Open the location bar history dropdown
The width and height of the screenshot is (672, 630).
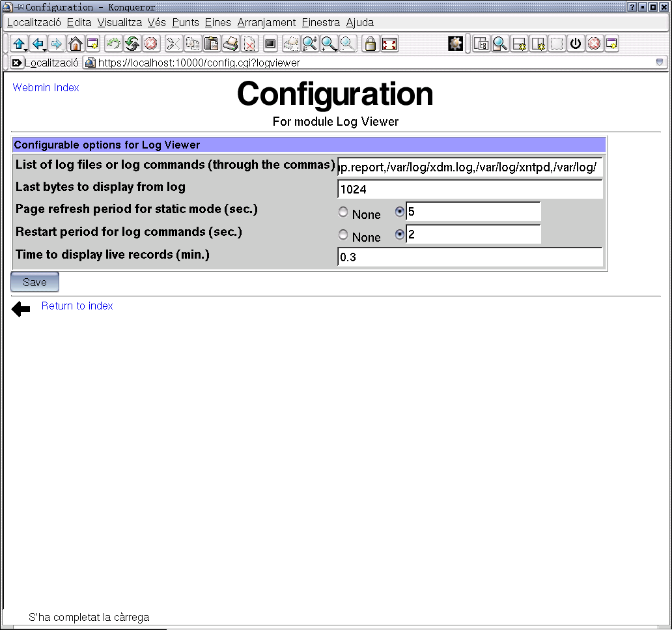[x=659, y=63]
